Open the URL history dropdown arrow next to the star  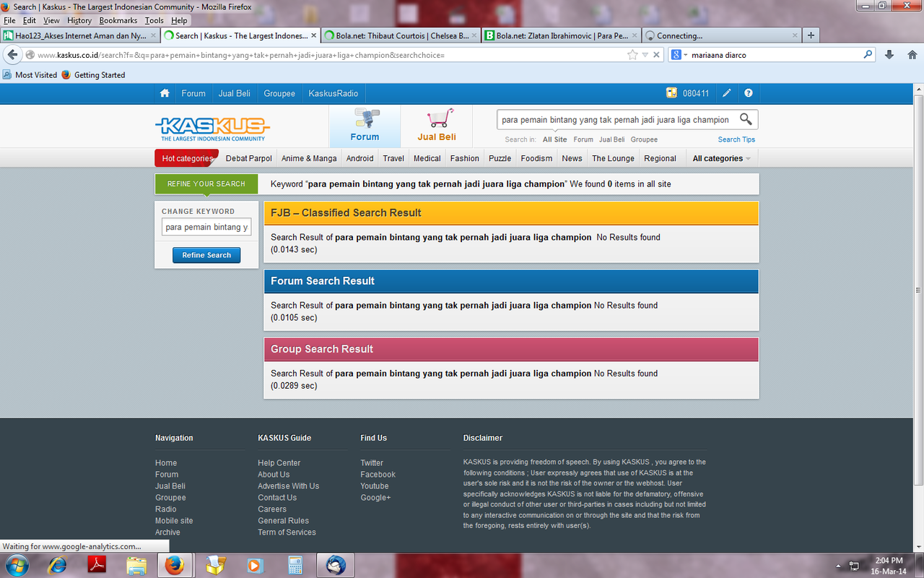pos(645,55)
